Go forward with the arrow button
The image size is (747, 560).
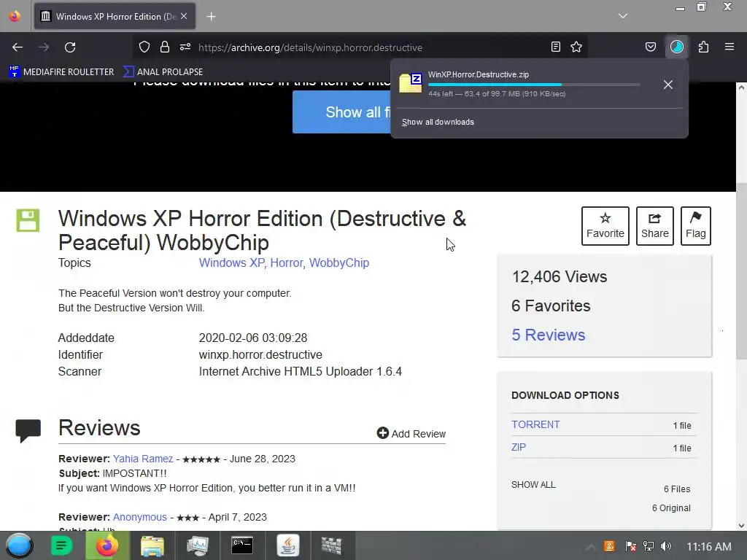tap(44, 47)
